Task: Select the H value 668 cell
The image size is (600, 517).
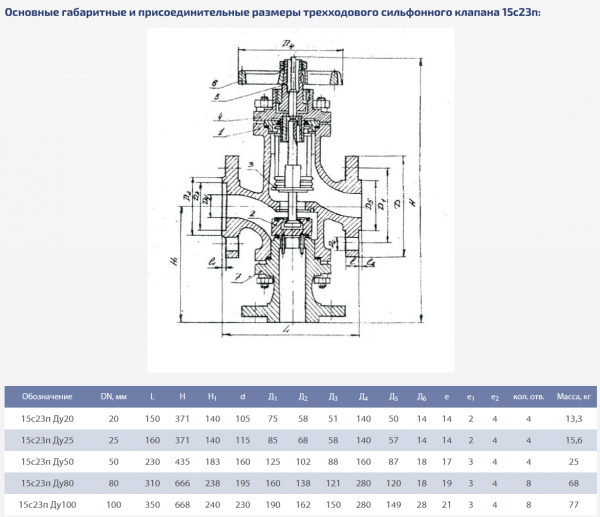Action: click(x=181, y=505)
